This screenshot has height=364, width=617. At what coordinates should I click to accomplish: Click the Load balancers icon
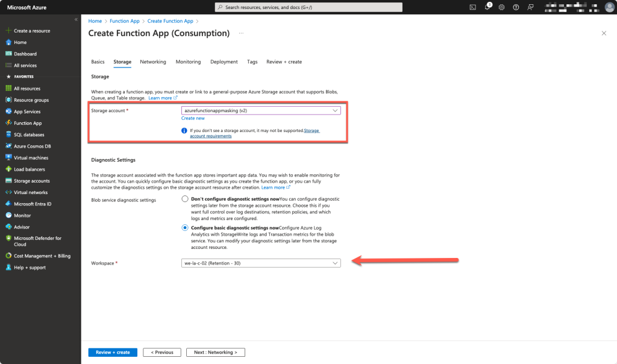(x=8, y=169)
